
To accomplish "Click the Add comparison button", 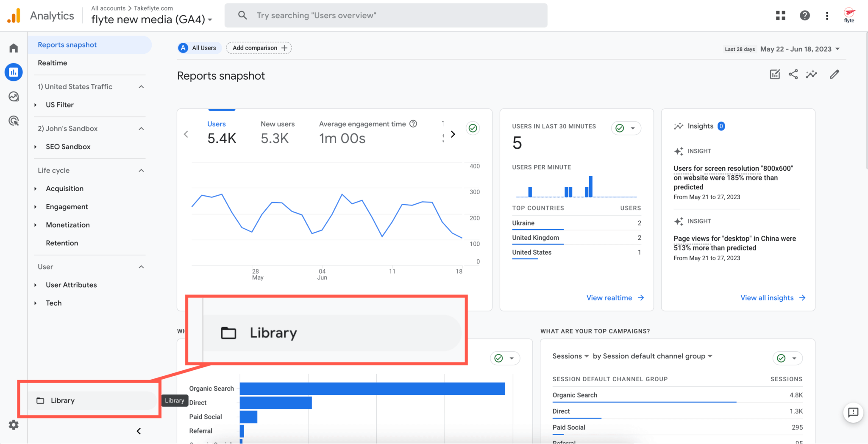I will (259, 47).
